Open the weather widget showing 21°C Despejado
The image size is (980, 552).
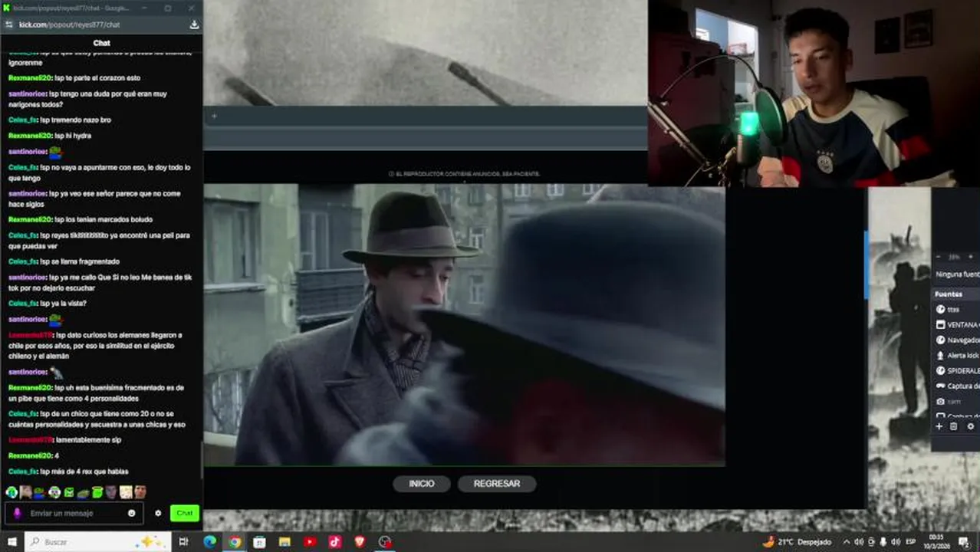tap(797, 541)
